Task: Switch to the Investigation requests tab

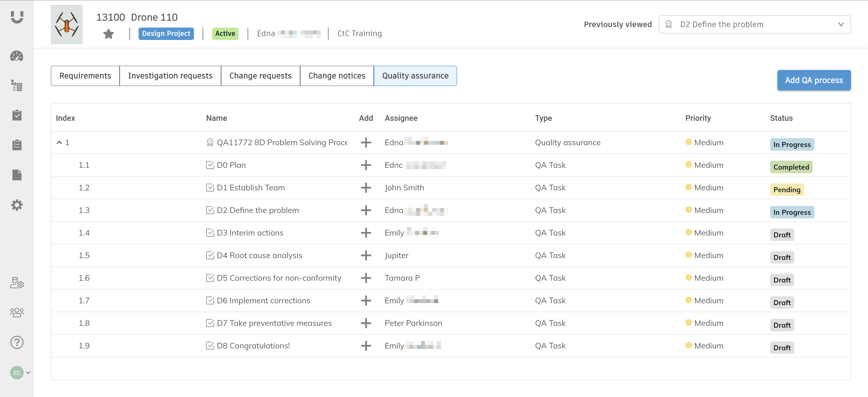Action: 170,76
